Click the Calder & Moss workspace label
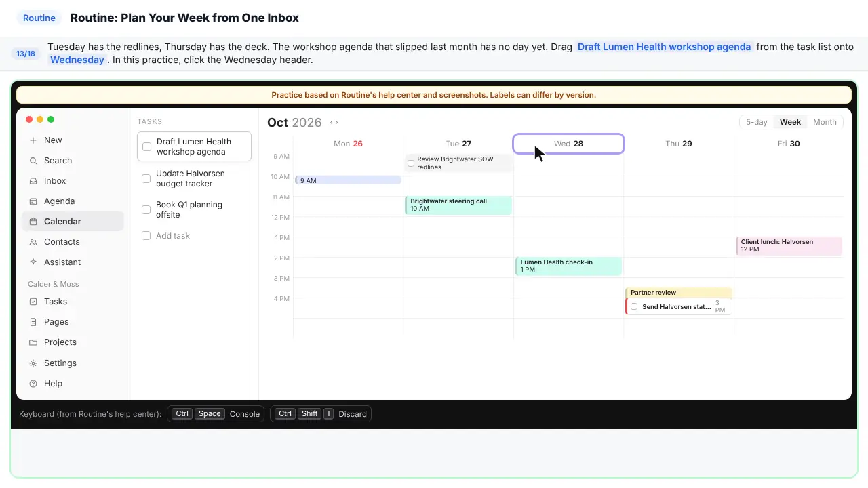Viewport: 868px width, 488px height. coord(54,284)
